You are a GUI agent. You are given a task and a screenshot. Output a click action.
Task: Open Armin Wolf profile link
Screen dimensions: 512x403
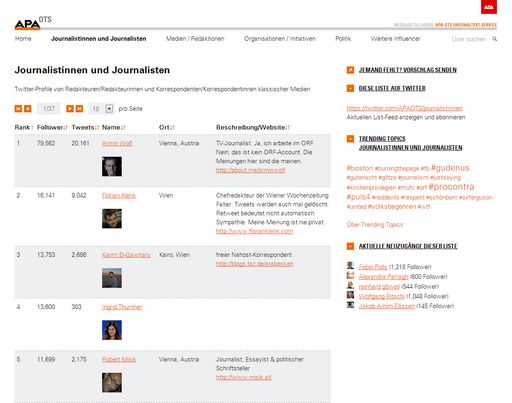click(x=117, y=143)
